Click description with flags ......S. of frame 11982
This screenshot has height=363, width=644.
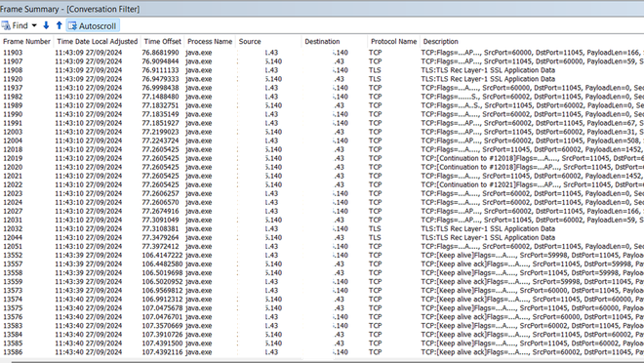(533, 97)
